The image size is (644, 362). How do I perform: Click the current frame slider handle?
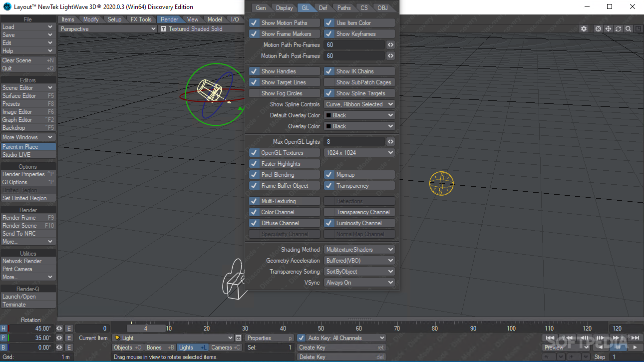146,329
